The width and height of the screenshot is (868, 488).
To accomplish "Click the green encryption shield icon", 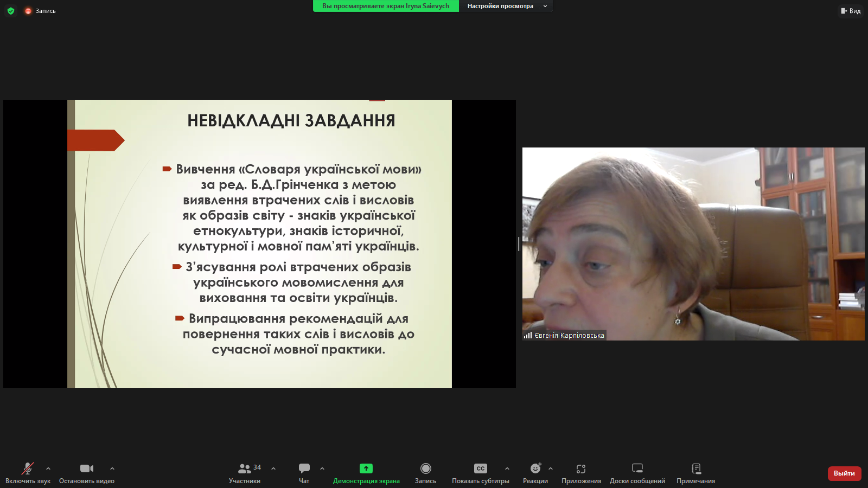I will coord(11,11).
